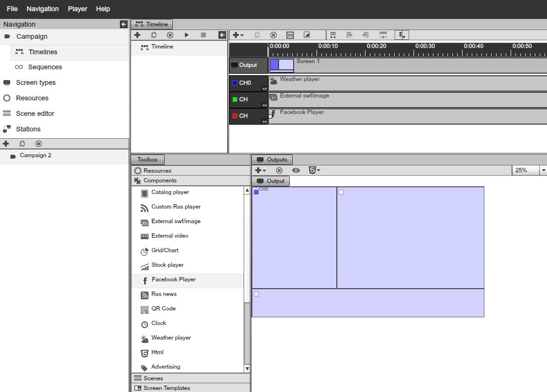Open the Player menu
This screenshot has width=547, height=392.
pyautogui.click(x=78, y=9)
